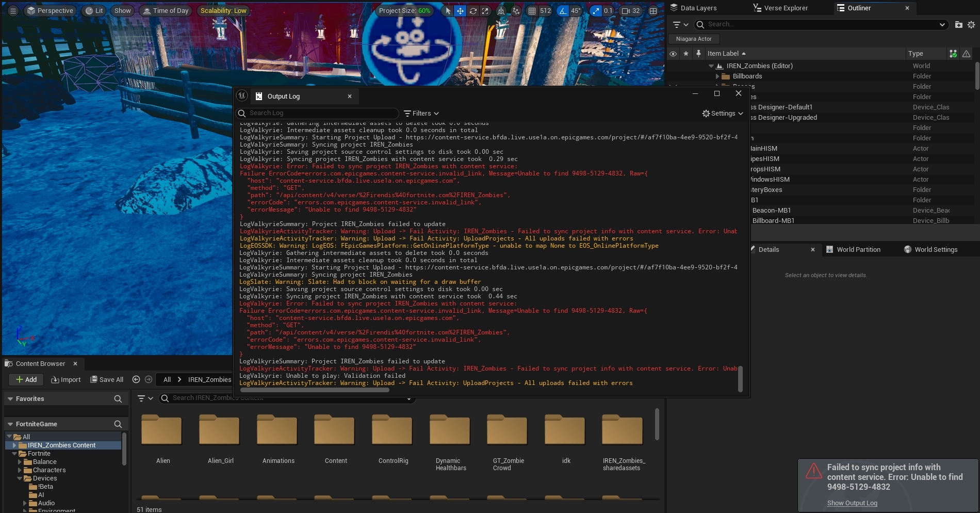
Task: Activate the Rotate gizmo tool
Action: pos(473,11)
